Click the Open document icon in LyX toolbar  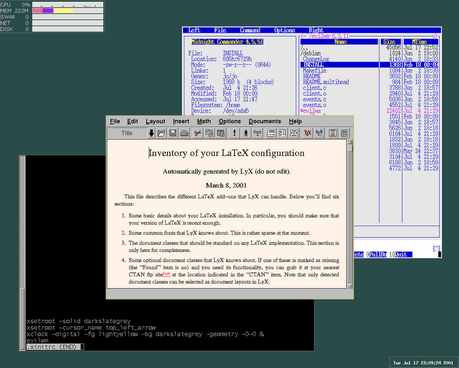click(161, 133)
